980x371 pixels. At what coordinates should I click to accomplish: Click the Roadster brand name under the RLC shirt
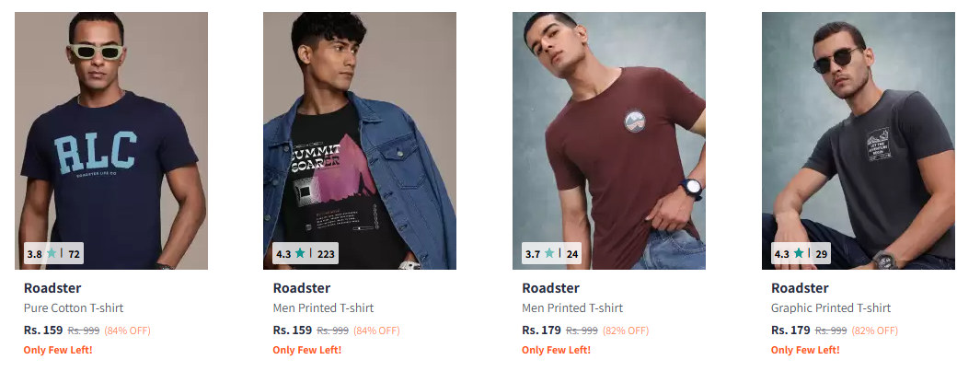pos(52,288)
